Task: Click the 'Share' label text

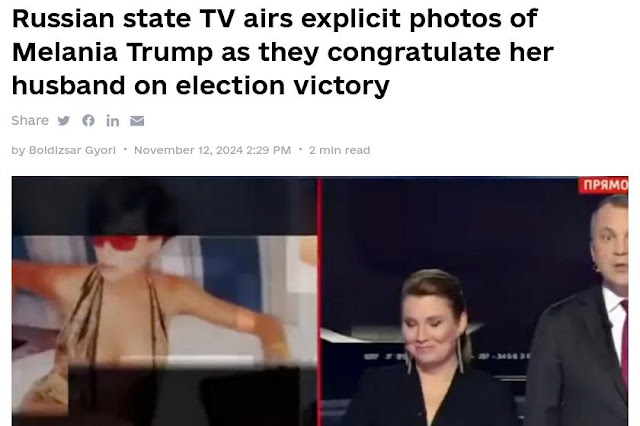Action: tap(30, 120)
